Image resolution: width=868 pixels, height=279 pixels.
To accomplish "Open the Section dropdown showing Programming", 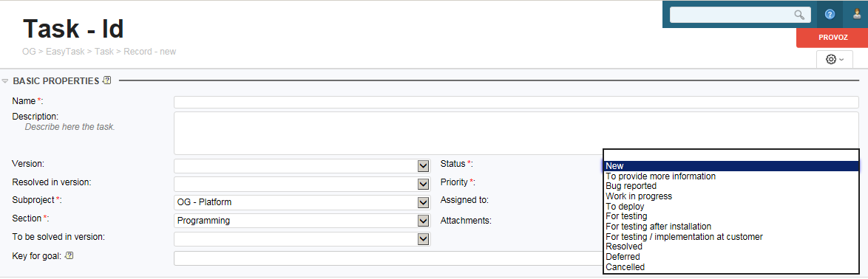I will [x=302, y=221].
